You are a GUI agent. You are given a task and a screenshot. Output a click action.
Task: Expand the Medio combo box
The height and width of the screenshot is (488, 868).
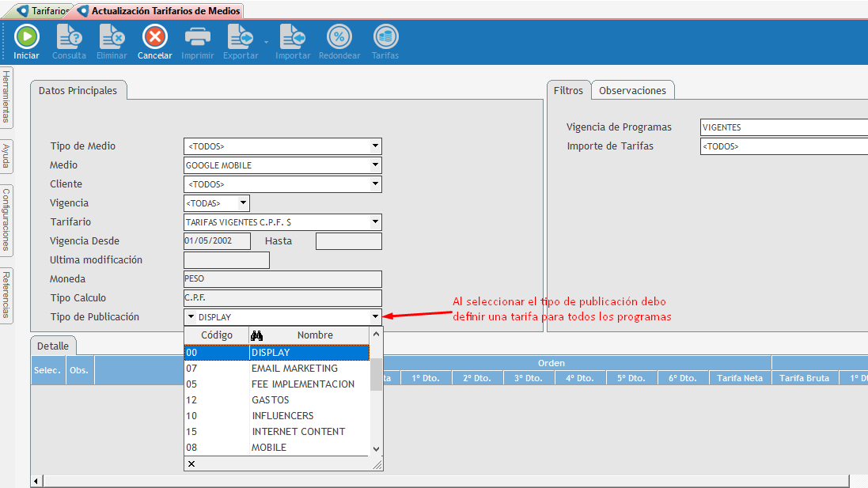coord(375,165)
